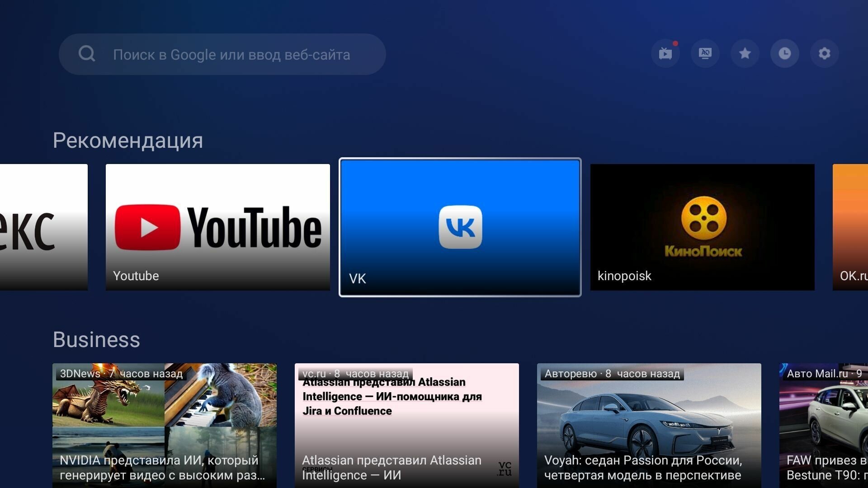Open the VK recommendation tile
The height and width of the screenshot is (488, 868).
tap(460, 227)
